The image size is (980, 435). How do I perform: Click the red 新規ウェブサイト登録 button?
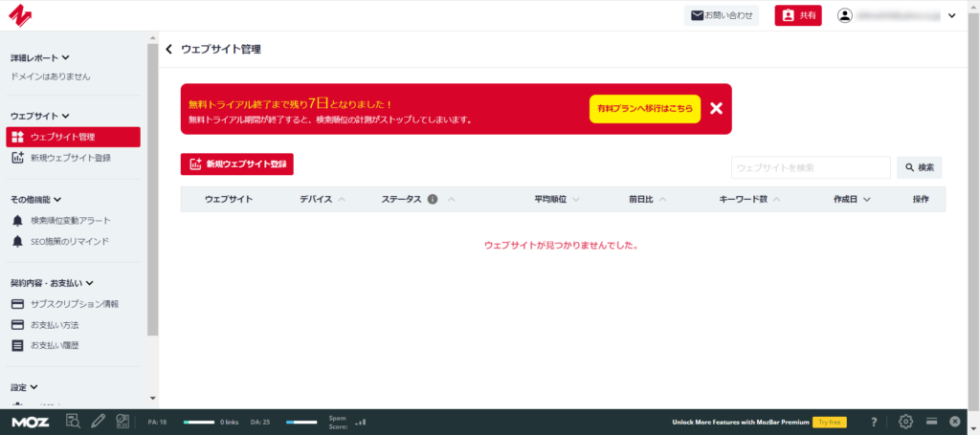[237, 164]
